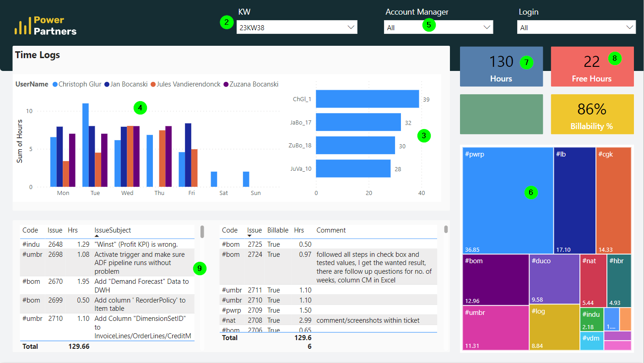
Task: Open the Account Manager dropdown
Action: point(438,27)
